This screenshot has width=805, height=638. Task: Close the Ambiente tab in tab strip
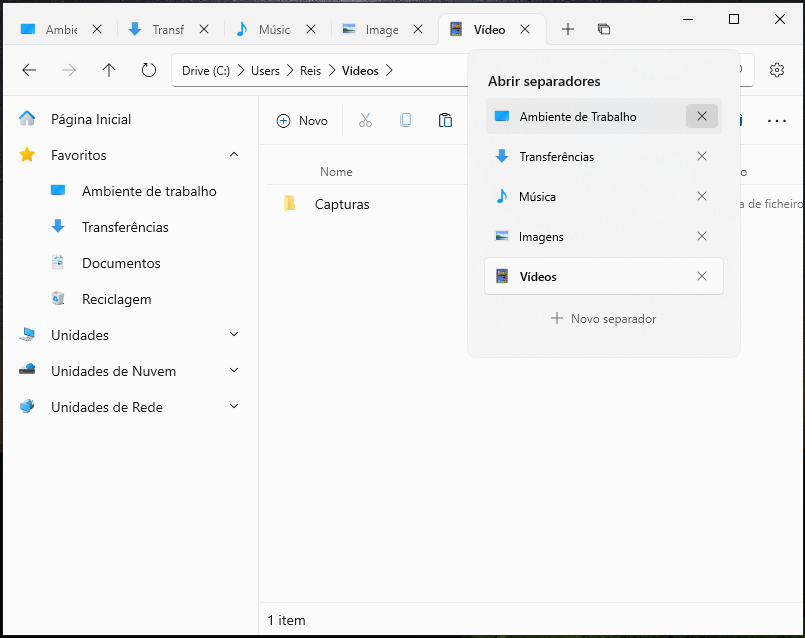pyautogui.click(x=97, y=29)
